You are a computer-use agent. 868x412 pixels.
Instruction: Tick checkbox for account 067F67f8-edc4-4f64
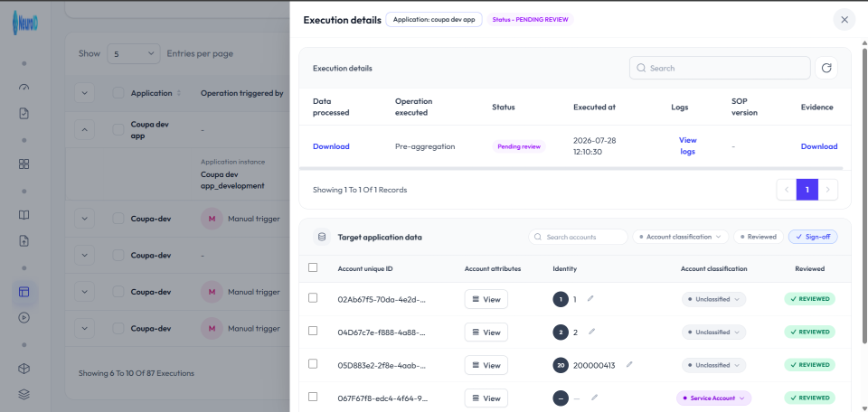[x=313, y=397]
